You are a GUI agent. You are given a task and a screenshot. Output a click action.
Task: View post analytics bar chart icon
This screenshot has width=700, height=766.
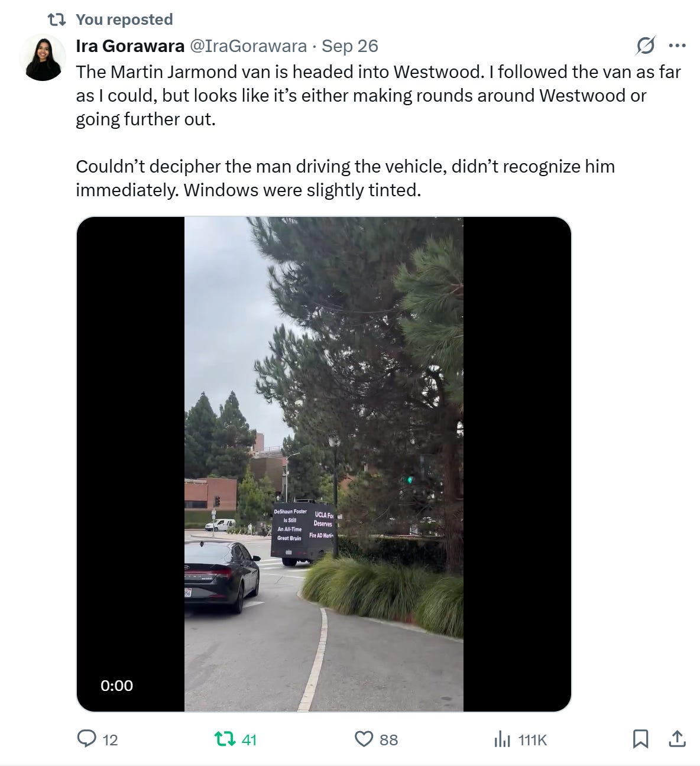point(502,739)
